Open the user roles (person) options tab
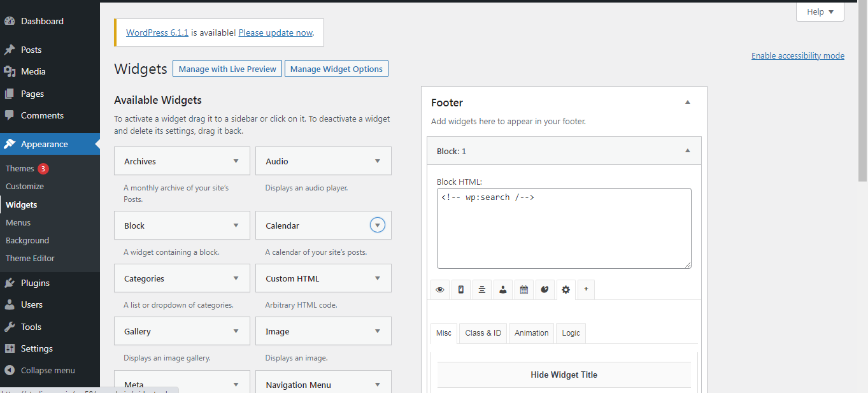 (x=502, y=289)
